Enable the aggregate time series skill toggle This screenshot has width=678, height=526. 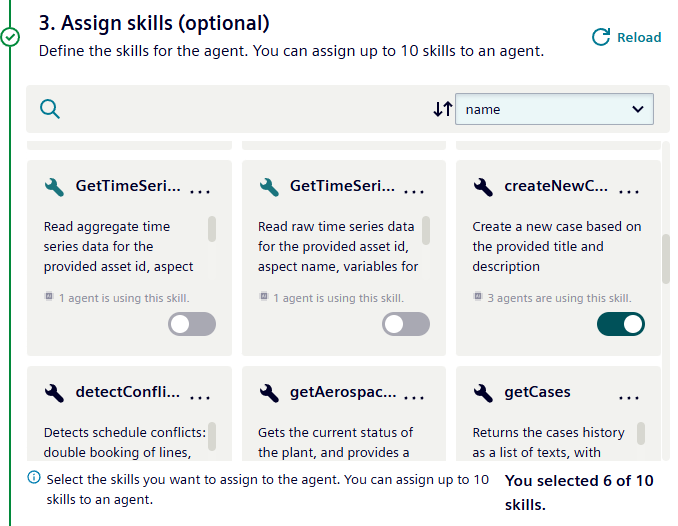[191, 324]
